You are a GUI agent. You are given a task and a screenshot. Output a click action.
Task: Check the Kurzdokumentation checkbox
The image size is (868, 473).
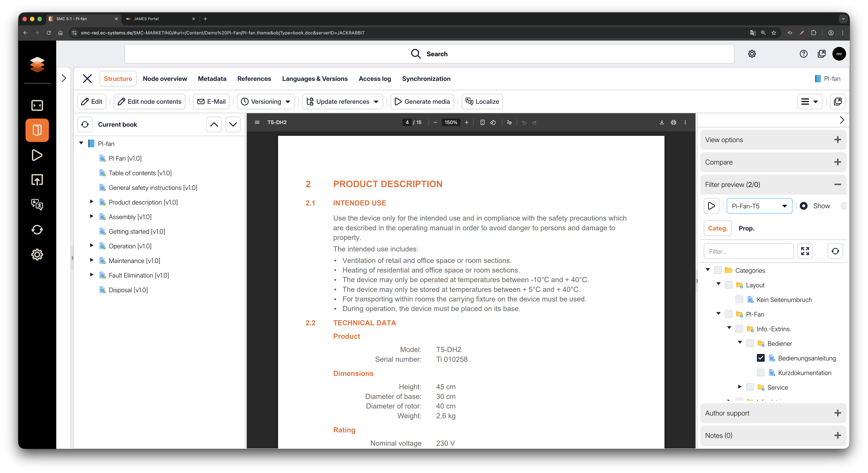[x=760, y=373]
